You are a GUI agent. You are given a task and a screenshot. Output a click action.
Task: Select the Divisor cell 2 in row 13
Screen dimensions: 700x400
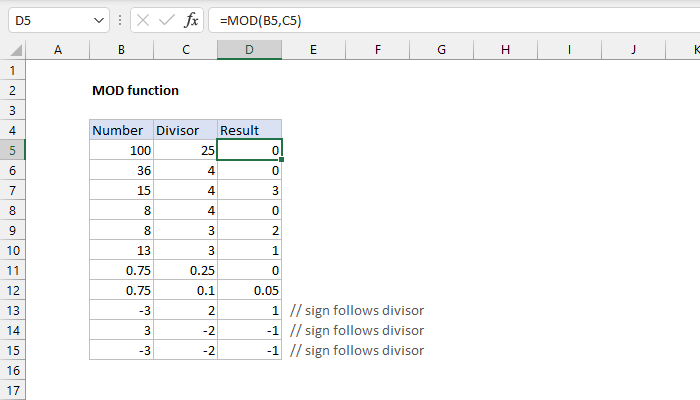(x=186, y=310)
